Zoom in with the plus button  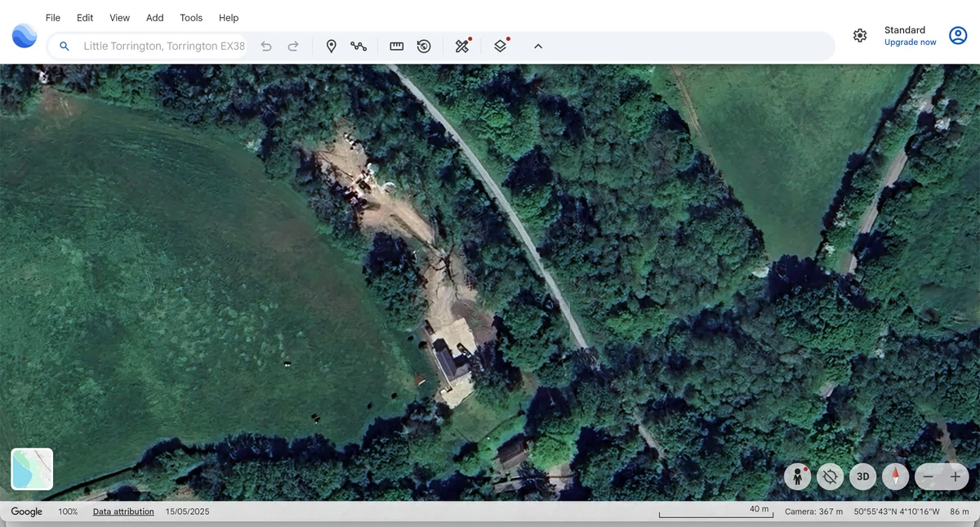pos(955,476)
